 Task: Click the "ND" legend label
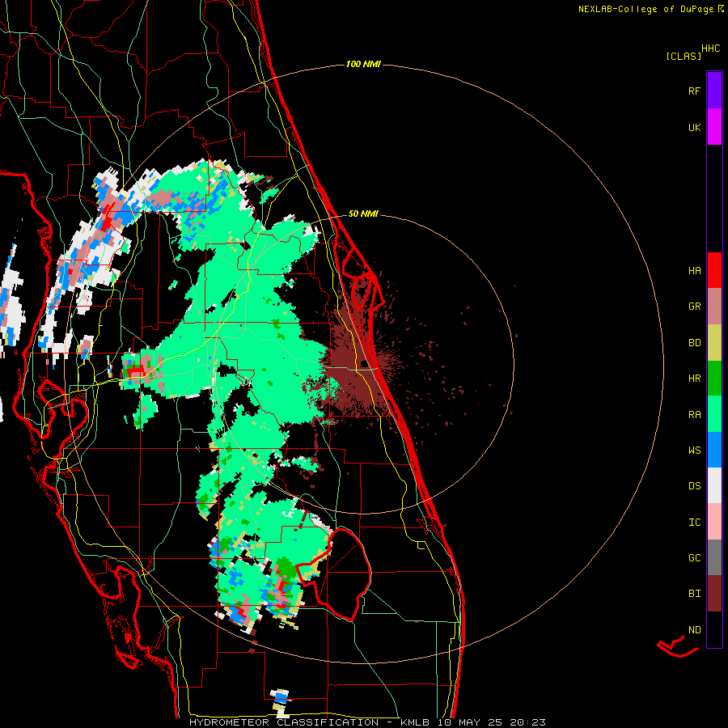point(694,629)
